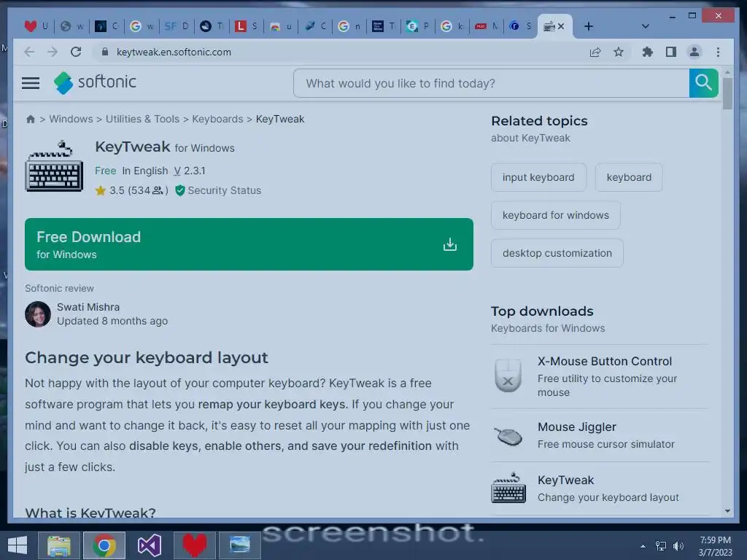Show hidden system tray icons arrow
Image resolution: width=747 pixels, height=560 pixels.
click(x=643, y=546)
